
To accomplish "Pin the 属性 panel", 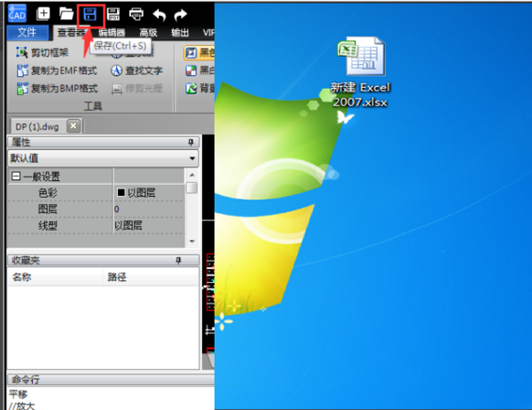I will pos(191,142).
